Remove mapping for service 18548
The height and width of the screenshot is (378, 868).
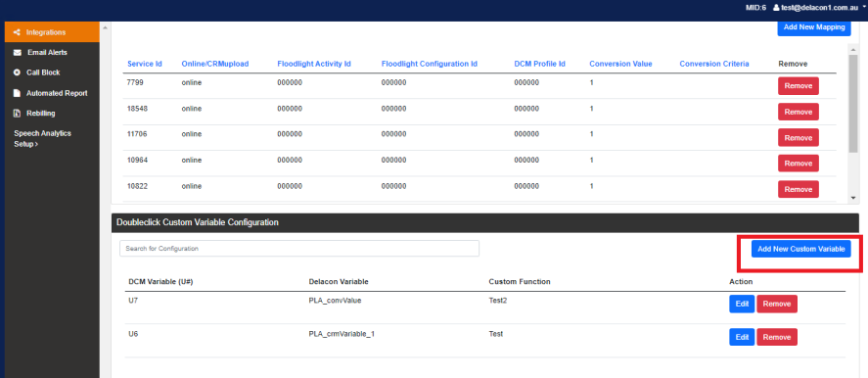tap(798, 112)
